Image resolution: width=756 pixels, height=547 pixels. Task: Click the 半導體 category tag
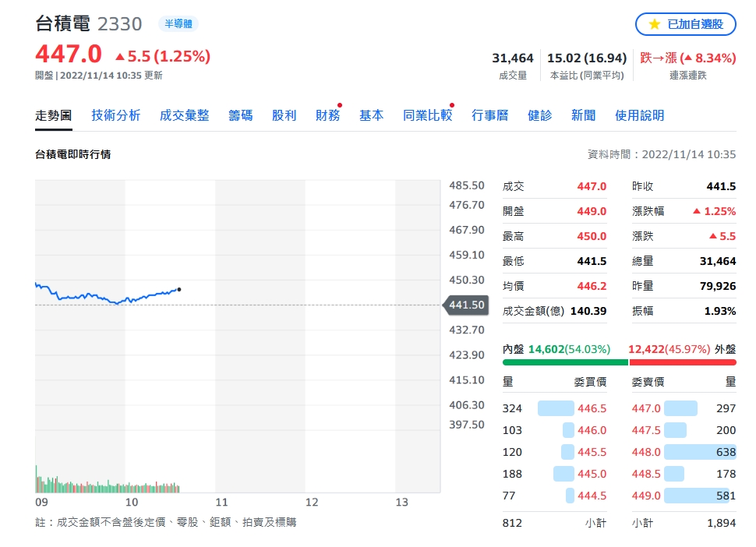(178, 23)
